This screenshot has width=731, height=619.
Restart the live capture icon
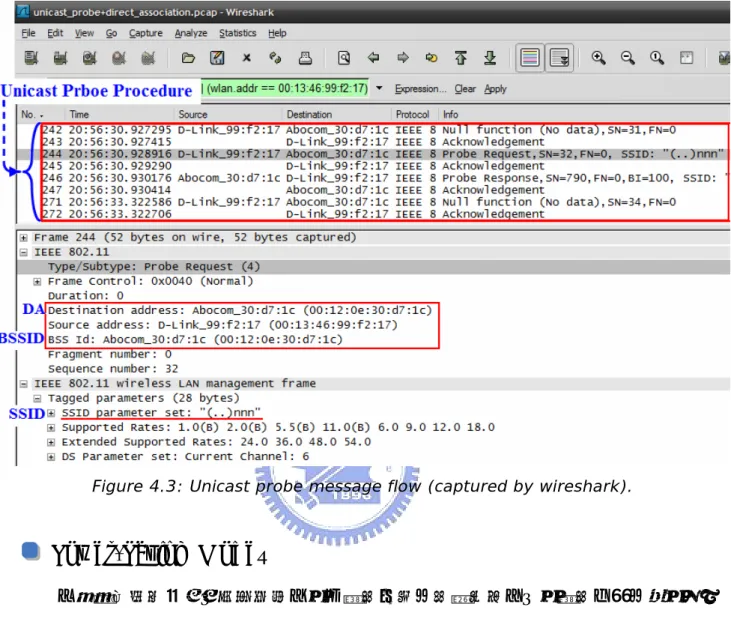[148, 58]
